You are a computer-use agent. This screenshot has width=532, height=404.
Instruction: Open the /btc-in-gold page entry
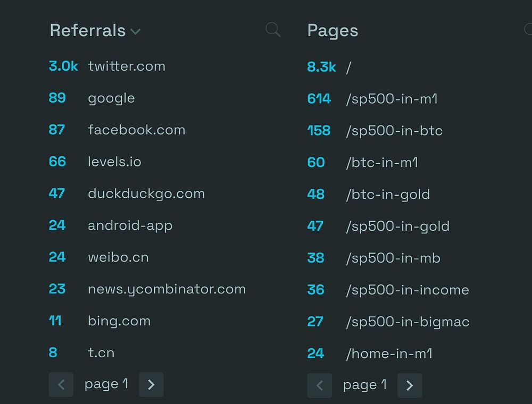[x=388, y=195]
